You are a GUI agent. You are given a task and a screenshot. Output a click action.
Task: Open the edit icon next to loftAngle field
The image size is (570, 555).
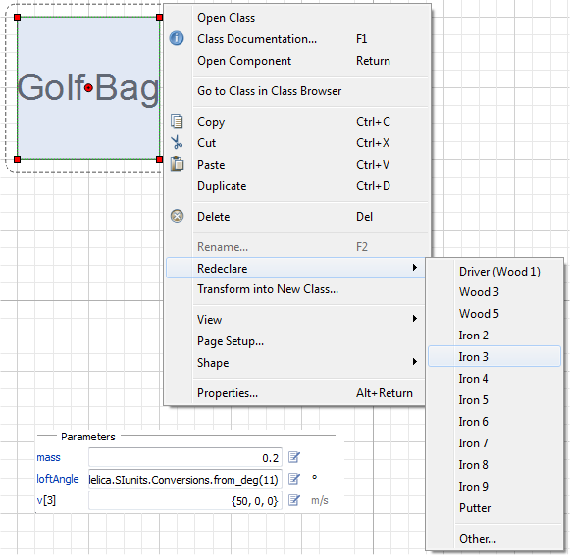click(x=294, y=479)
